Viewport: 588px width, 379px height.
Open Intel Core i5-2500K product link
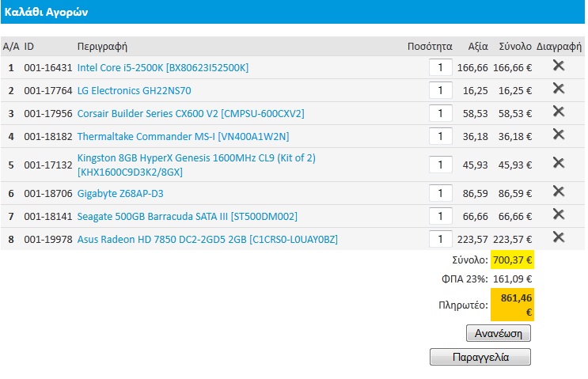[x=163, y=68]
